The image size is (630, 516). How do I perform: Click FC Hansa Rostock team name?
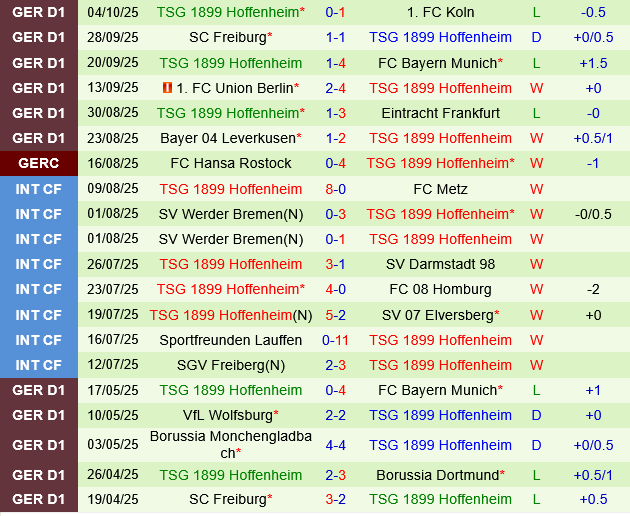231,163
